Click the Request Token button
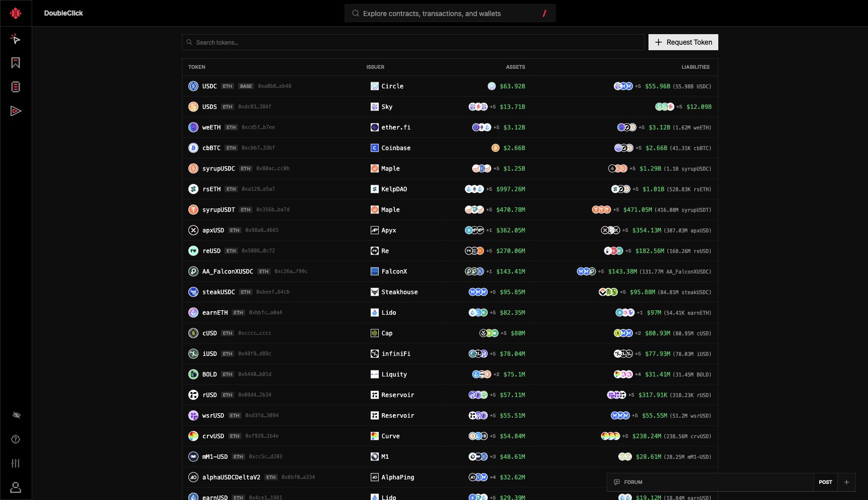 pyautogui.click(x=683, y=42)
